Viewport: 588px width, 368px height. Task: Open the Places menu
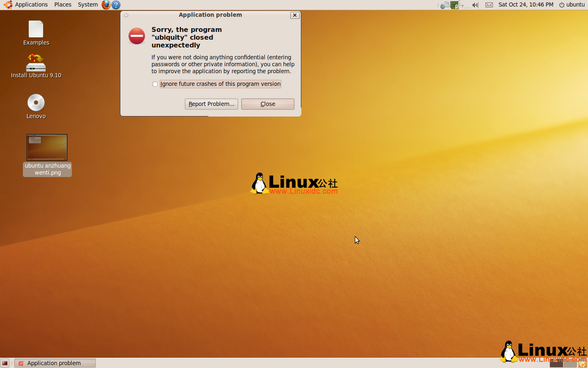point(62,4)
